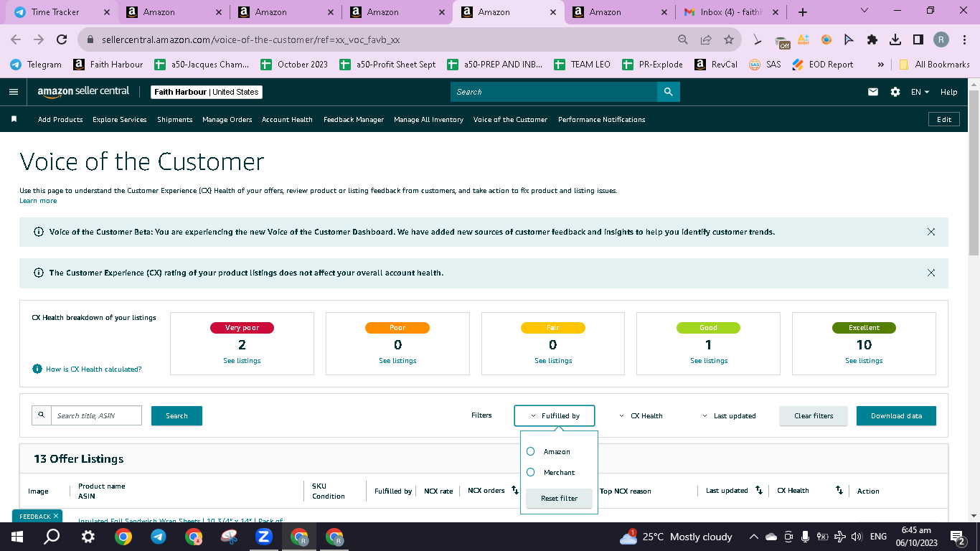Open the RevCal bookmark
980x551 pixels.
click(x=716, y=64)
